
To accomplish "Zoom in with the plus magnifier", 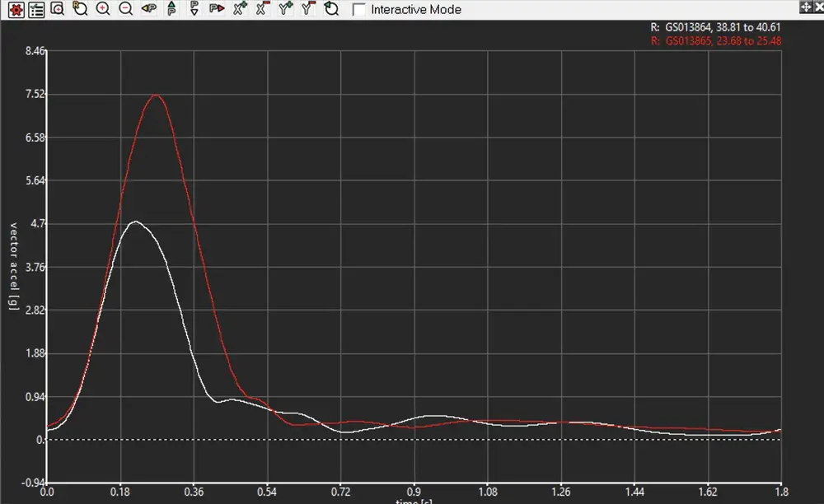I will click(x=103, y=8).
